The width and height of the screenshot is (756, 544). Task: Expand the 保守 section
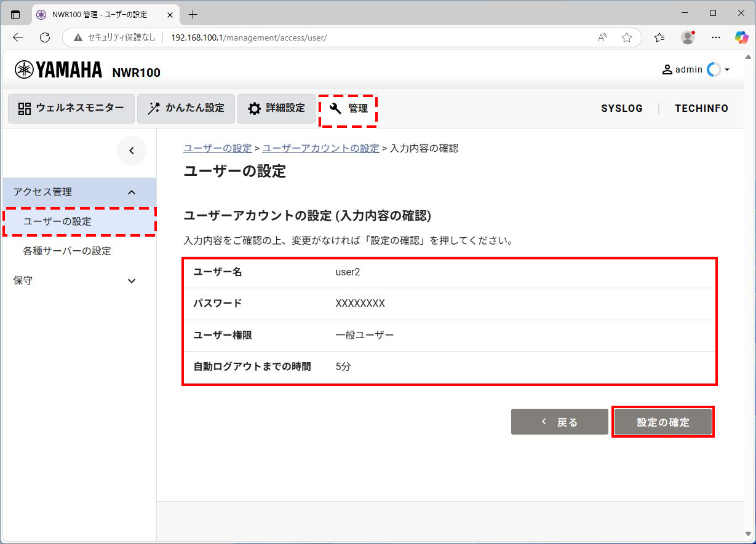point(131,280)
